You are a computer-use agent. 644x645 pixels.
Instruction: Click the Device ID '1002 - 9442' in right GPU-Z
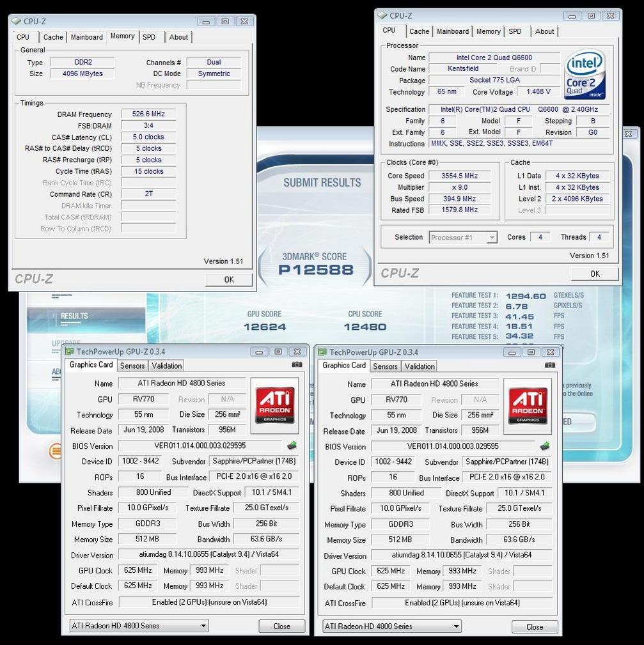click(x=393, y=462)
